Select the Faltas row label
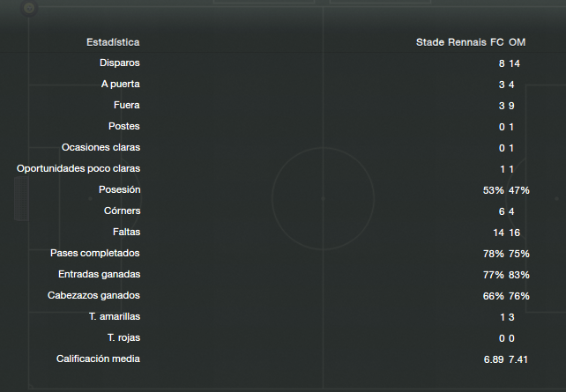This screenshot has height=392, width=566. pos(126,232)
